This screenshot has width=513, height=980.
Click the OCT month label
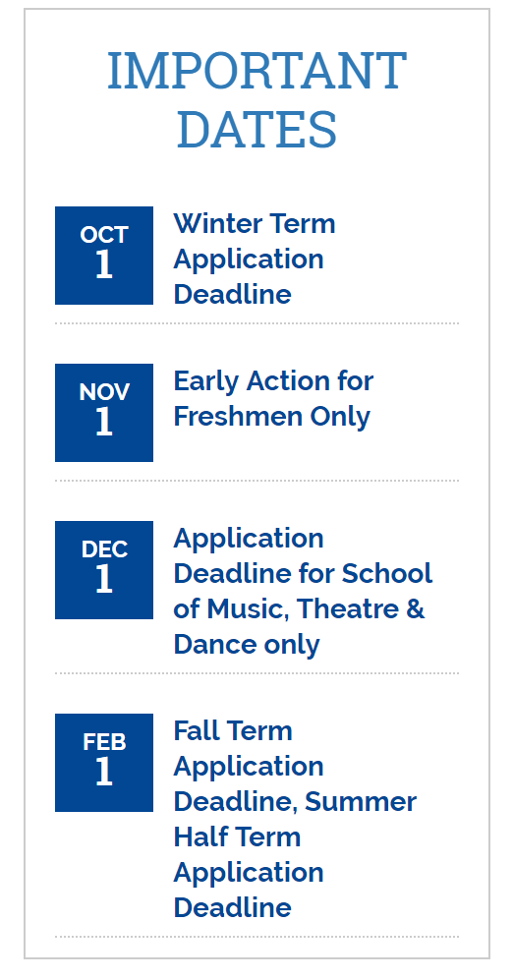(104, 234)
